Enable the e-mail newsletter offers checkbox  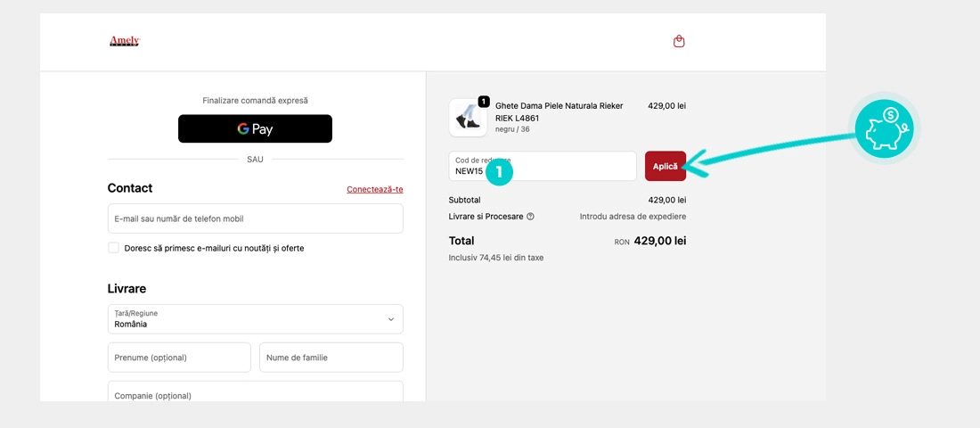[x=113, y=248]
